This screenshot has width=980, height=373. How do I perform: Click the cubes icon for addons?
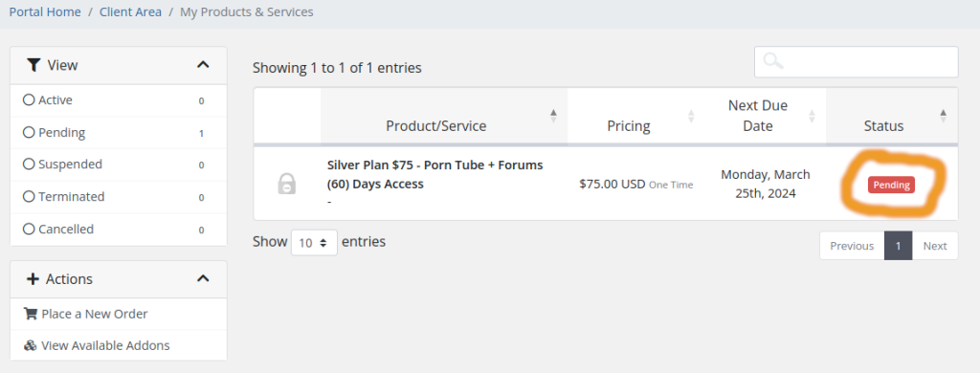pos(30,345)
